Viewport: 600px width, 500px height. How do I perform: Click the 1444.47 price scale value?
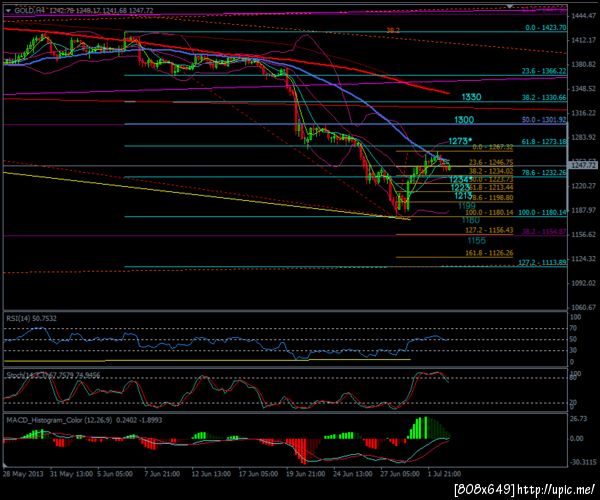[584, 16]
